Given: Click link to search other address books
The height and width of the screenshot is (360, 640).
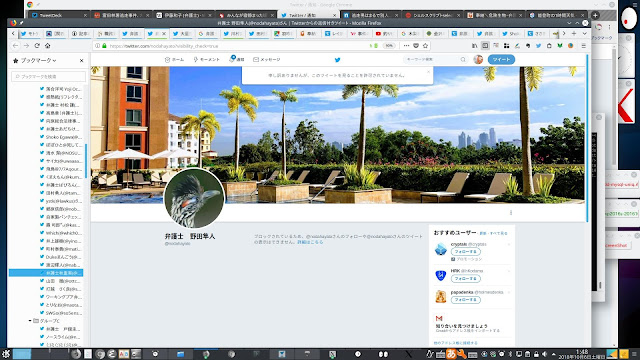Looking at the screenshot, I should (456, 343).
